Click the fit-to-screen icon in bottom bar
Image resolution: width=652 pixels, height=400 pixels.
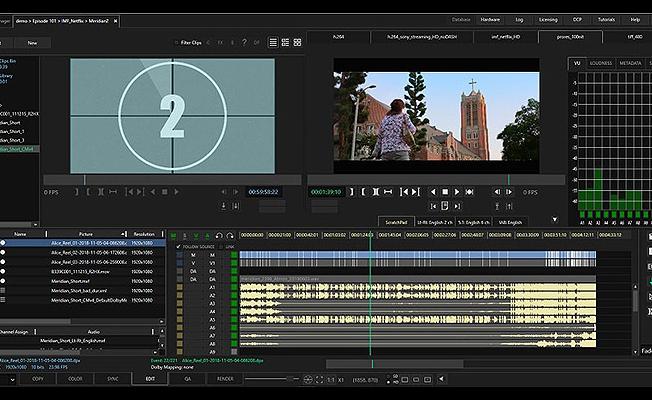click(319, 379)
